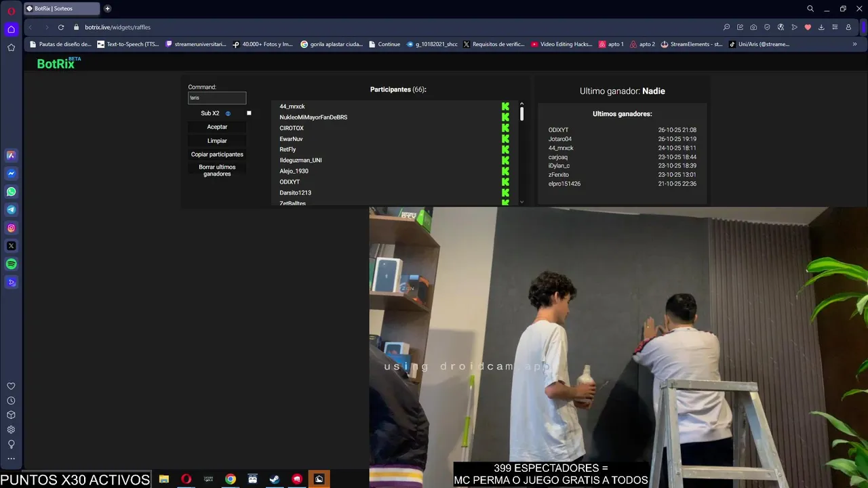Click the Limpiar button
Screen dimensions: 868x488
[217, 141]
